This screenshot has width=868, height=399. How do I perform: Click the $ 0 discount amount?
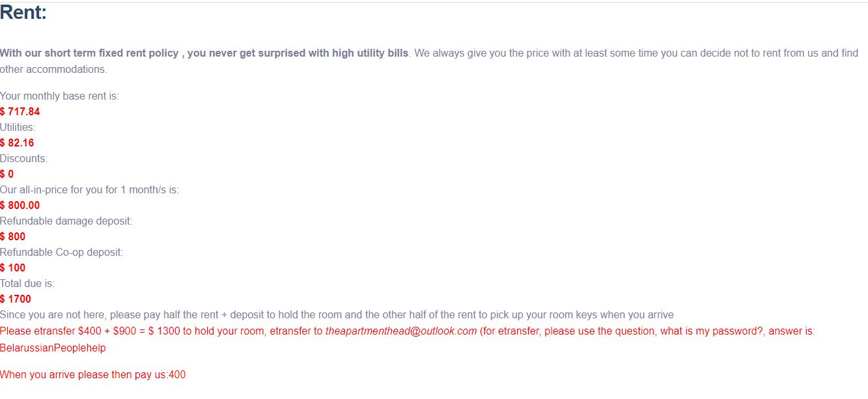[x=7, y=174]
